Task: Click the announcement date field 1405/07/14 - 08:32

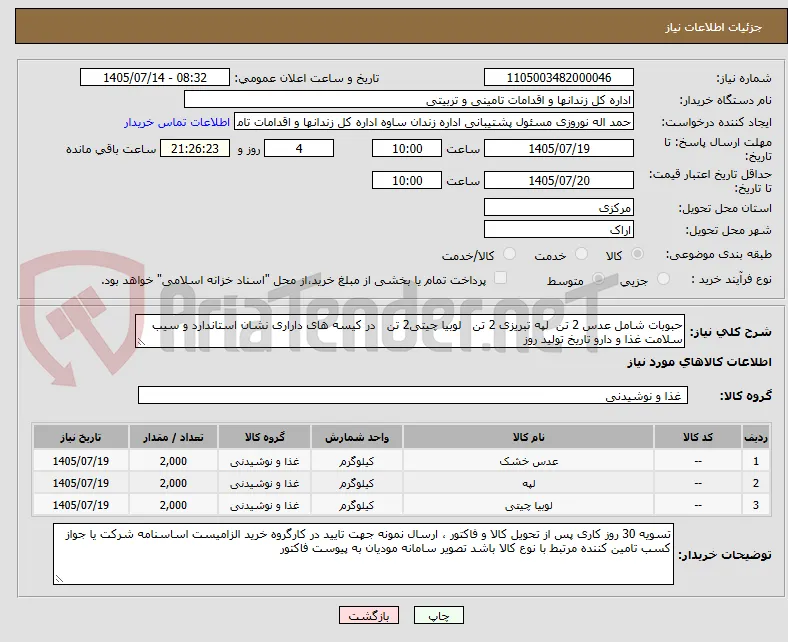Action: tap(155, 77)
